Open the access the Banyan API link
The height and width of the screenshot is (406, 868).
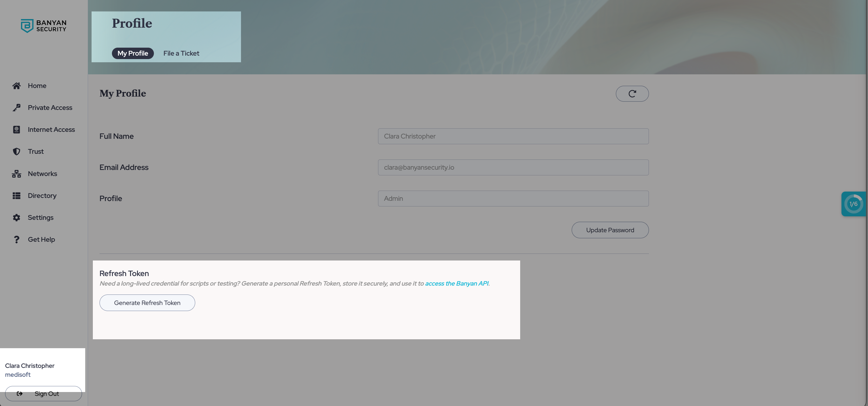click(x=457, y=283)
